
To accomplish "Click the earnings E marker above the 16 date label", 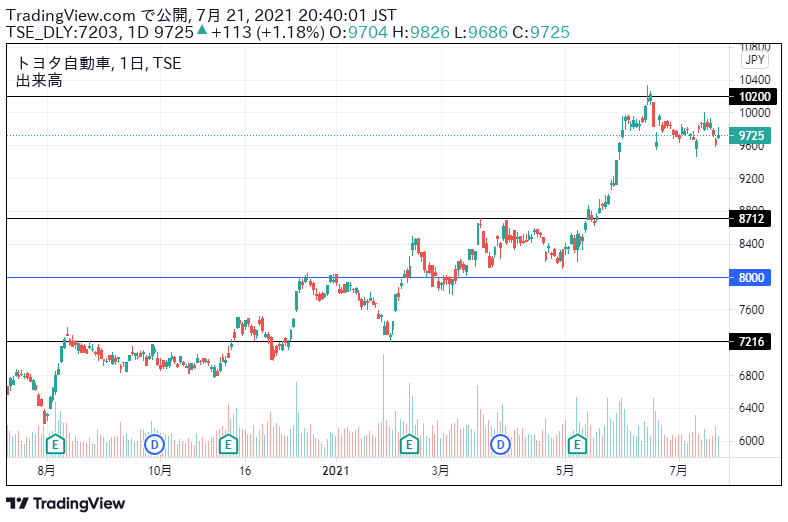I will [x=228, y=444].
